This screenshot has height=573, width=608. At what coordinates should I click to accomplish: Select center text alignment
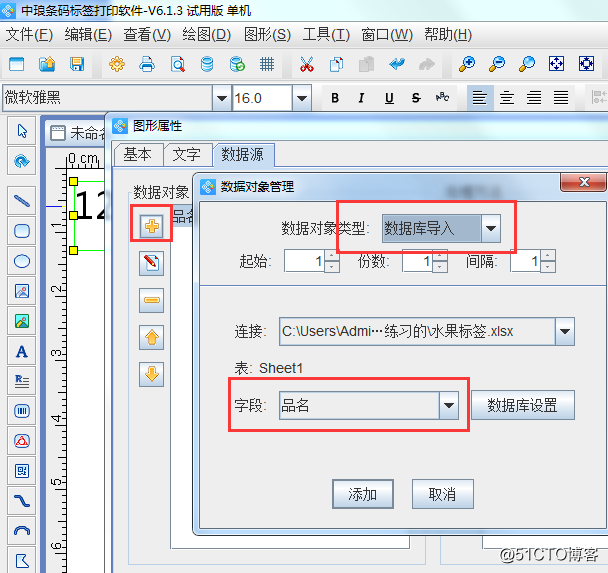click(507, 98)
